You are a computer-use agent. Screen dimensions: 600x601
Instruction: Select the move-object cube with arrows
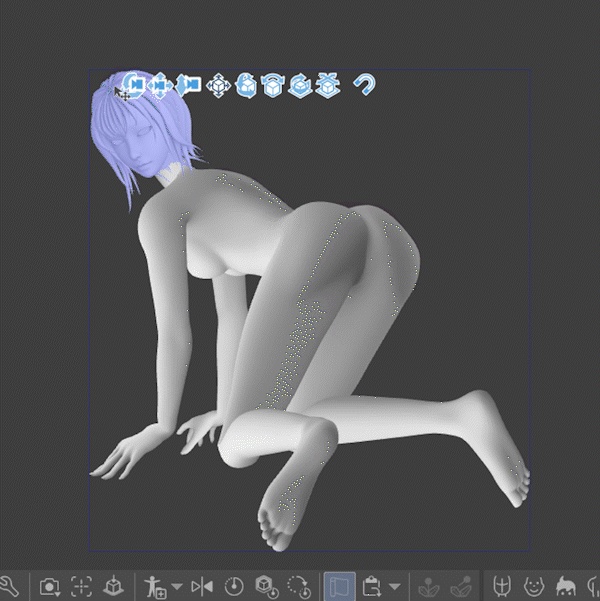[x=218, y=85]
